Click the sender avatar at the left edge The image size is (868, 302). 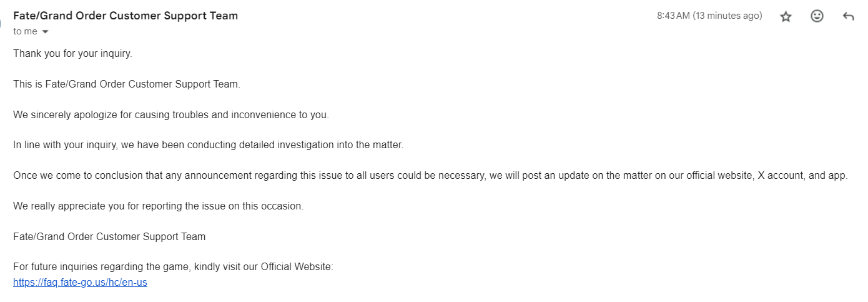(1, 19)
